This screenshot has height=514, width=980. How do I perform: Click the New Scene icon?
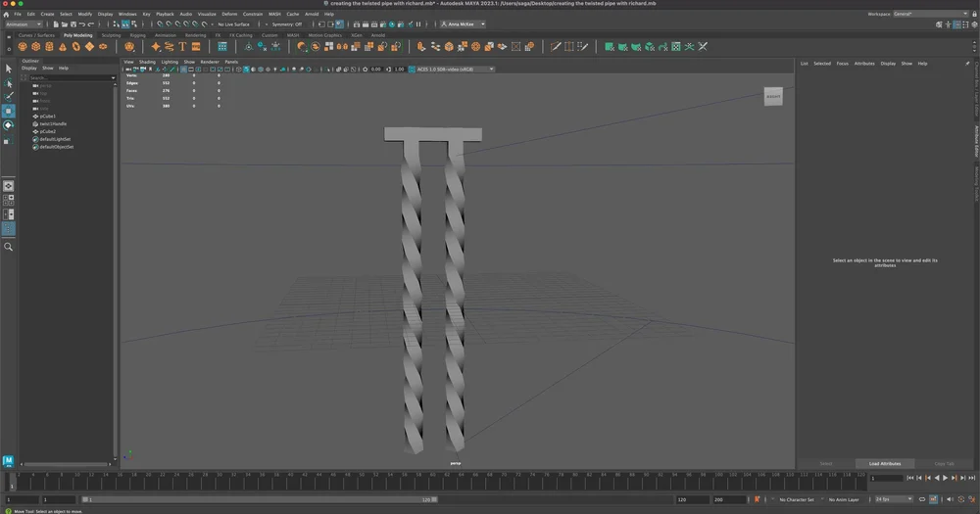pos(56,24)
